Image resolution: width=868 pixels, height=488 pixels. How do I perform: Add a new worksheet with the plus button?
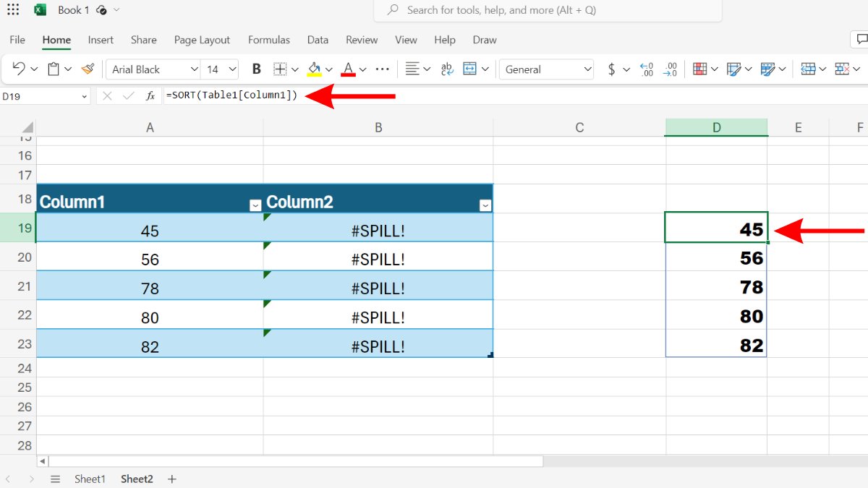coord(171,479)
